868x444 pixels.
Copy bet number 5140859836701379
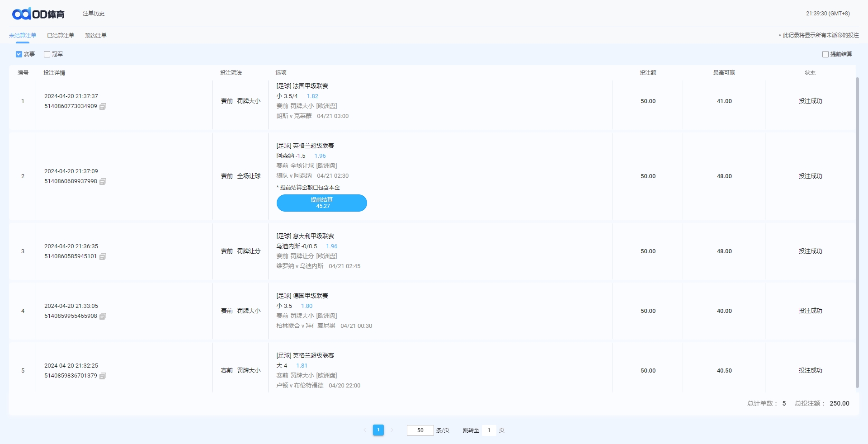click(103, 376)
